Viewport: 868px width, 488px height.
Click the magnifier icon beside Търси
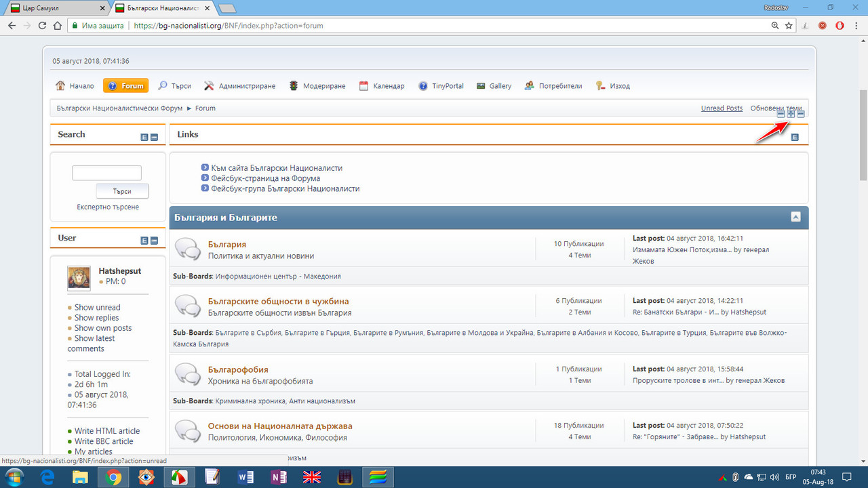pos(163,86)
